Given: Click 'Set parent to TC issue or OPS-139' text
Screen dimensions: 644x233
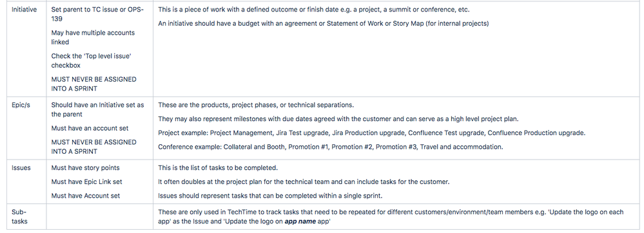Looking at the screenshot, I should pos(97,14).
